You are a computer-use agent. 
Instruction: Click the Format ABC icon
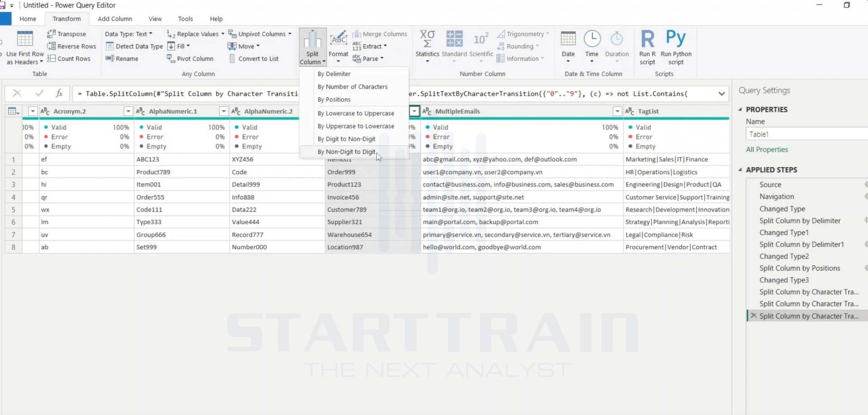(338, 39)
